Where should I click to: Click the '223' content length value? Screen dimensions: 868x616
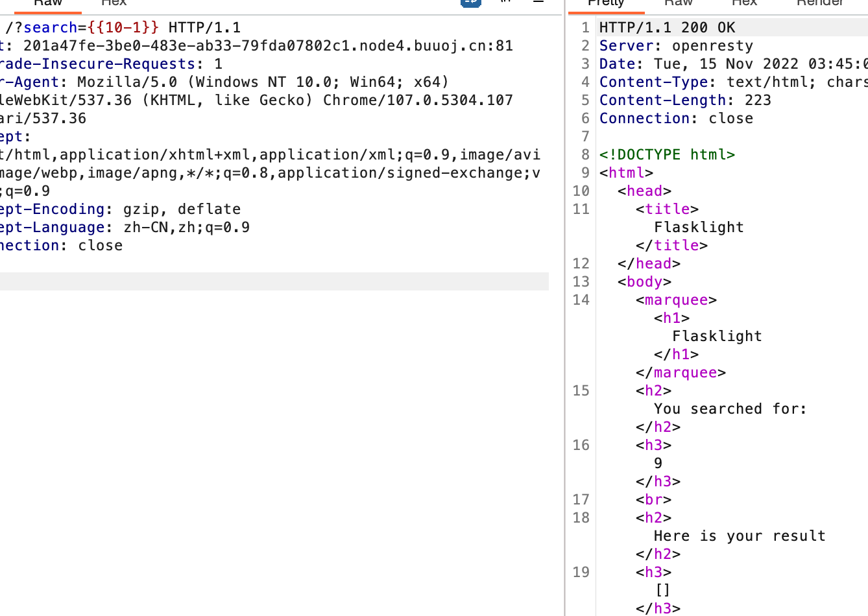(x=758, y=100)
